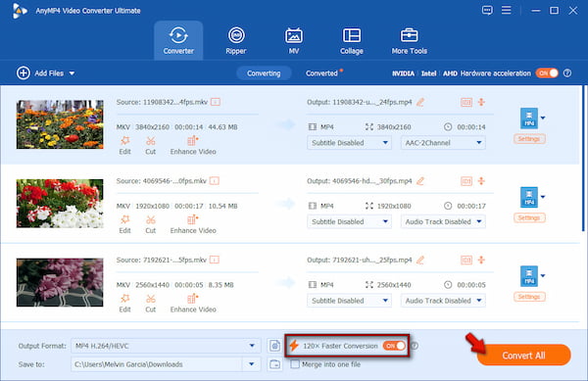
Task: Open Subtitle Disabled dropdown for 4069546 file
Action: pyautogui.click(x=349, y=221)
